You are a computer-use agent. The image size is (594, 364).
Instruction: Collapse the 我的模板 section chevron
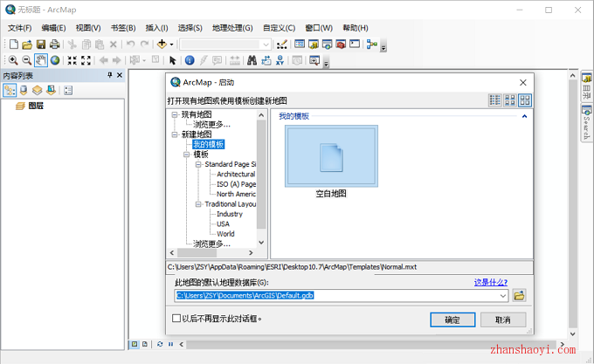(525, 116)
